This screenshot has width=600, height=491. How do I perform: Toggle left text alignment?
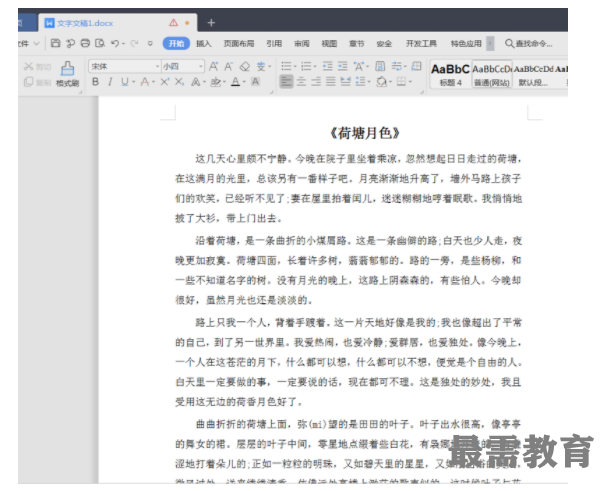click(286, 82)
